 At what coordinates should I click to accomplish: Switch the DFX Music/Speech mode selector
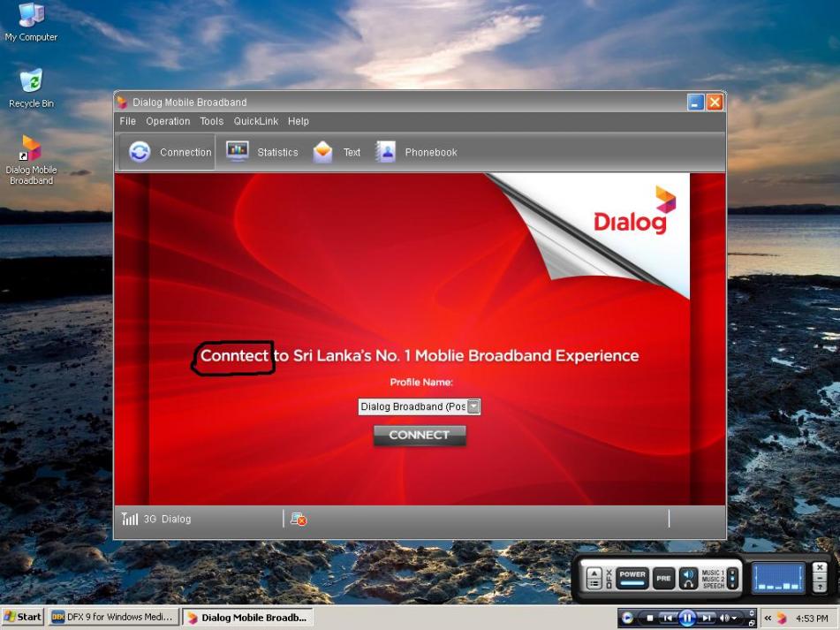(732, 579)
